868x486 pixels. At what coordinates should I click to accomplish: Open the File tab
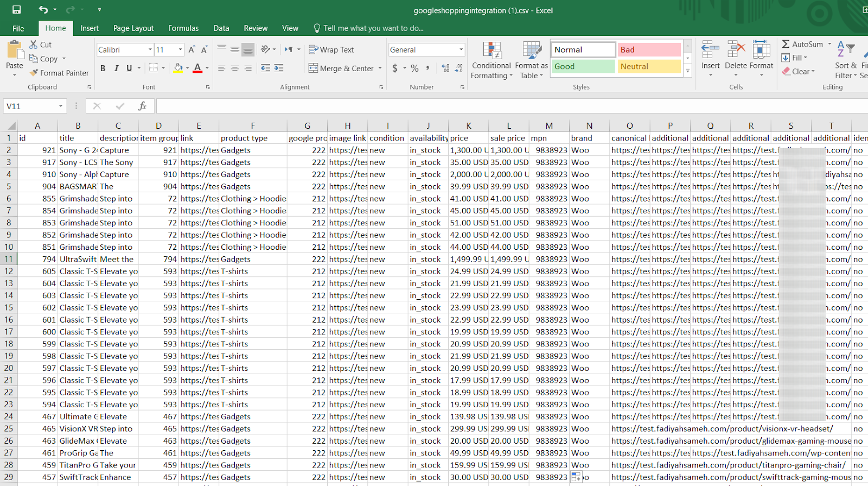coord(18,28)
